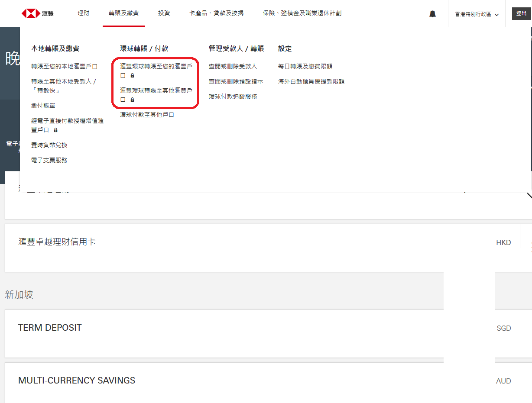Choose 環球付款至其他戶口
532x403 pixels.
point(147,115)
